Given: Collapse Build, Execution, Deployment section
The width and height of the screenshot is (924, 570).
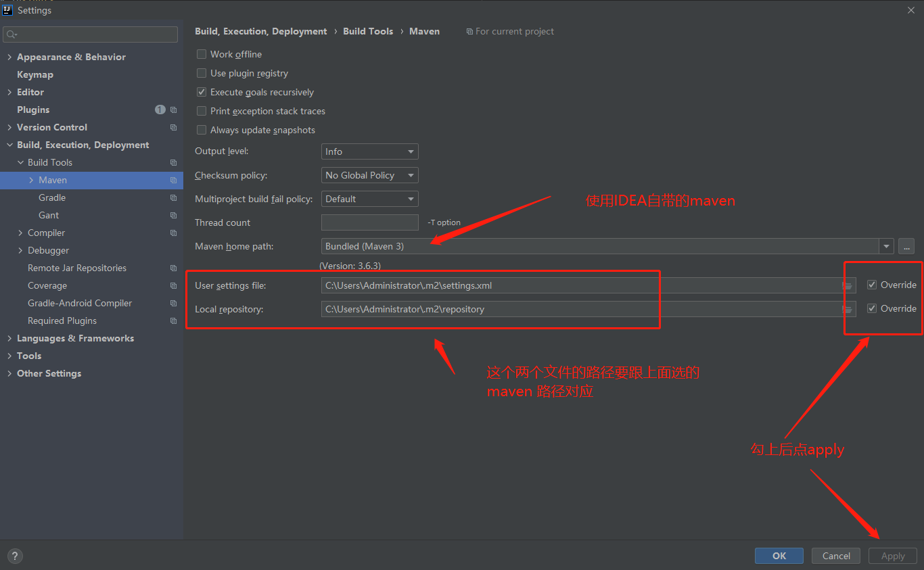Looking at the screenshot, I should click(9, 145).
